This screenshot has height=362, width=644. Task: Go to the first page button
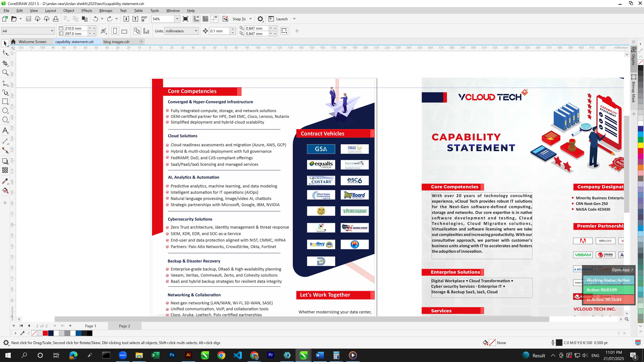click(x=21, y=326)
